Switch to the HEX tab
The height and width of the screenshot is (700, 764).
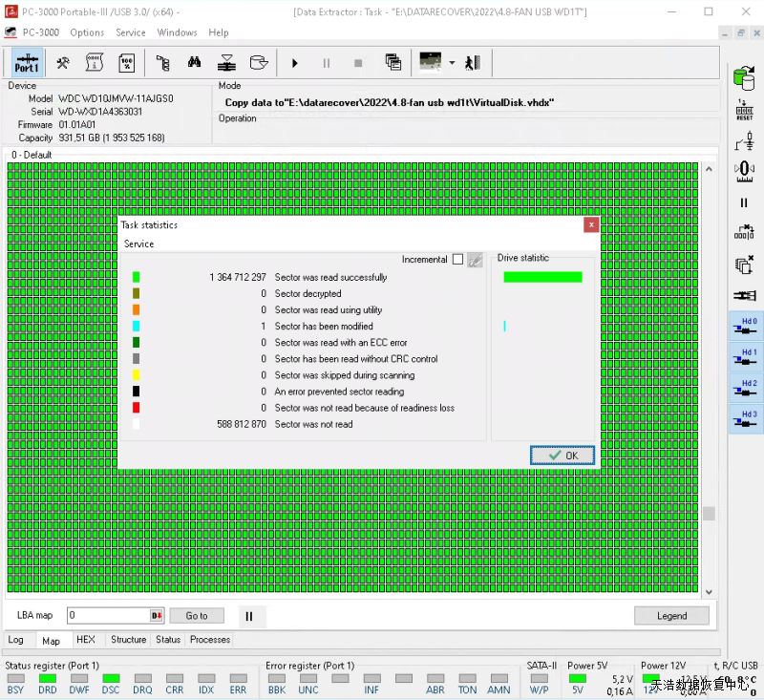click(85, 640)
